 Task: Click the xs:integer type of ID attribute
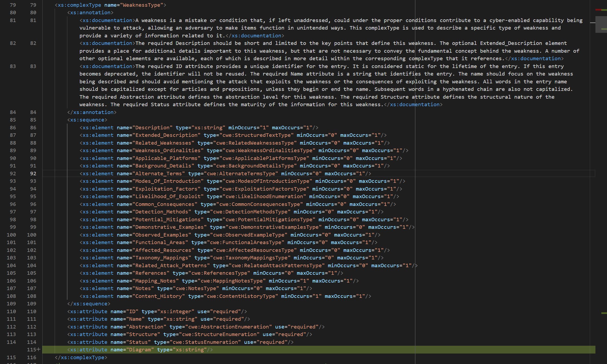pos(176,312)
